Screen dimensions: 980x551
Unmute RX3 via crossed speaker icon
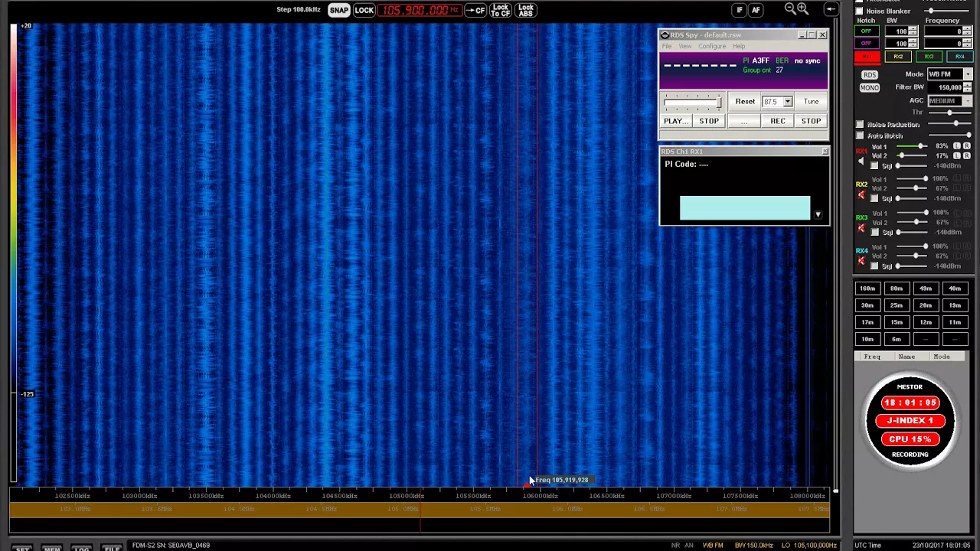pos(861,228)
